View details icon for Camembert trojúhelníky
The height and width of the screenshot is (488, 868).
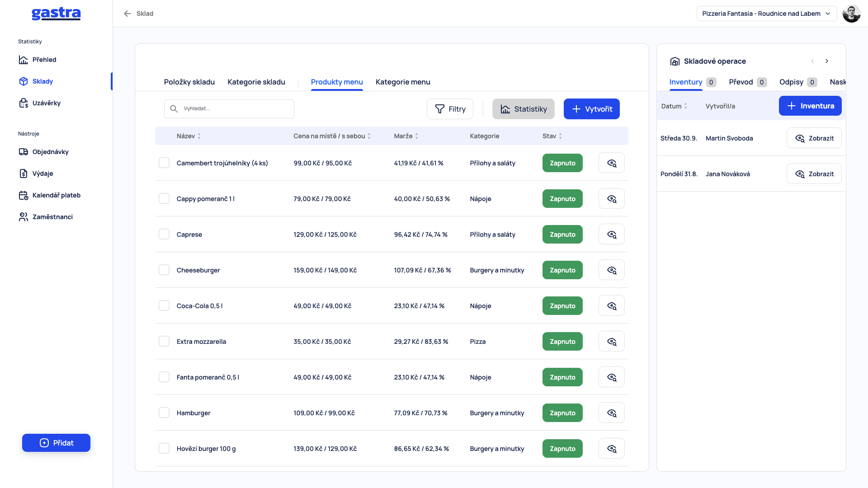[x=611, y=163]
